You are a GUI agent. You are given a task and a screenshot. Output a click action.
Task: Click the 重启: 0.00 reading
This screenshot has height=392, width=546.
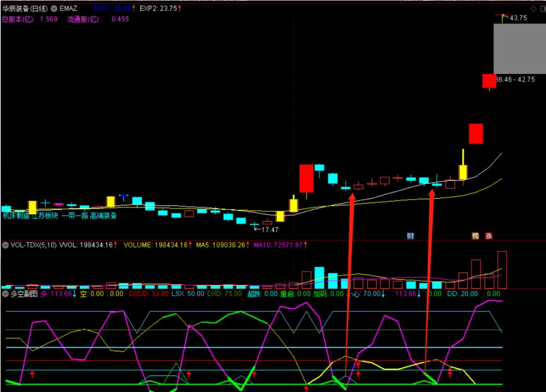point(295,294)
